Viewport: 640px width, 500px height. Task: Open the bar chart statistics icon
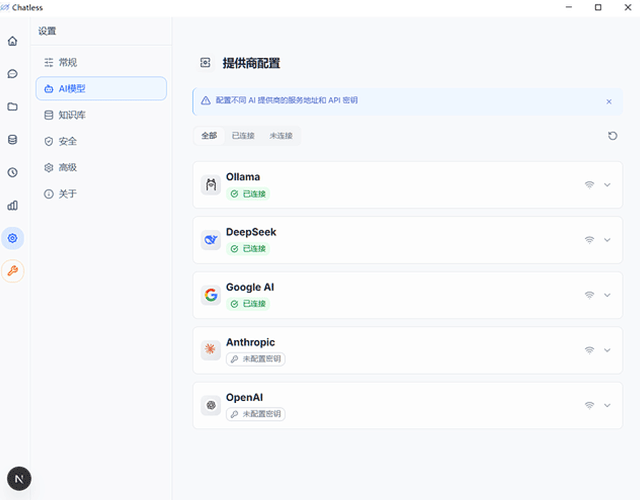pyautogui.click(x=13, y=205)
